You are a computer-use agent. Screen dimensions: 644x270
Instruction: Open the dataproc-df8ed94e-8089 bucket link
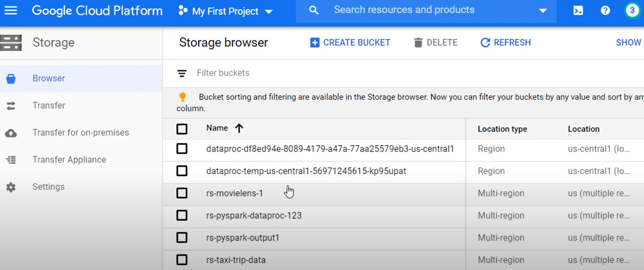[330, 149]
